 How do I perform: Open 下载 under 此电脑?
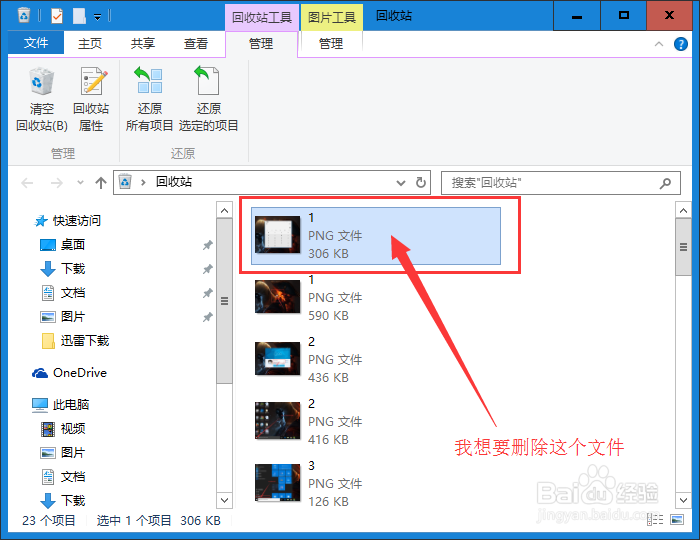click(x=62, y=501)
